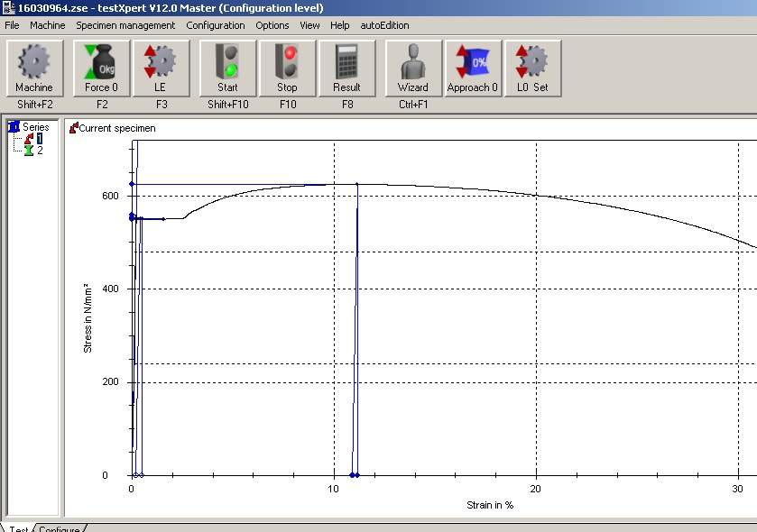The width and height of the screenshot is (757, 532).
Task: Click the marker at curve peak near 11%
Action: click(x=356, y=184)
